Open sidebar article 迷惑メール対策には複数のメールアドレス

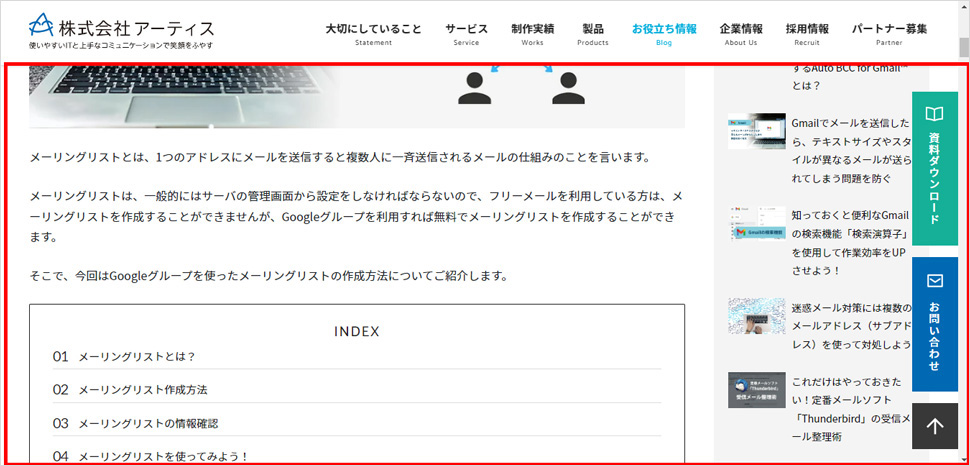tap(851, 326)
